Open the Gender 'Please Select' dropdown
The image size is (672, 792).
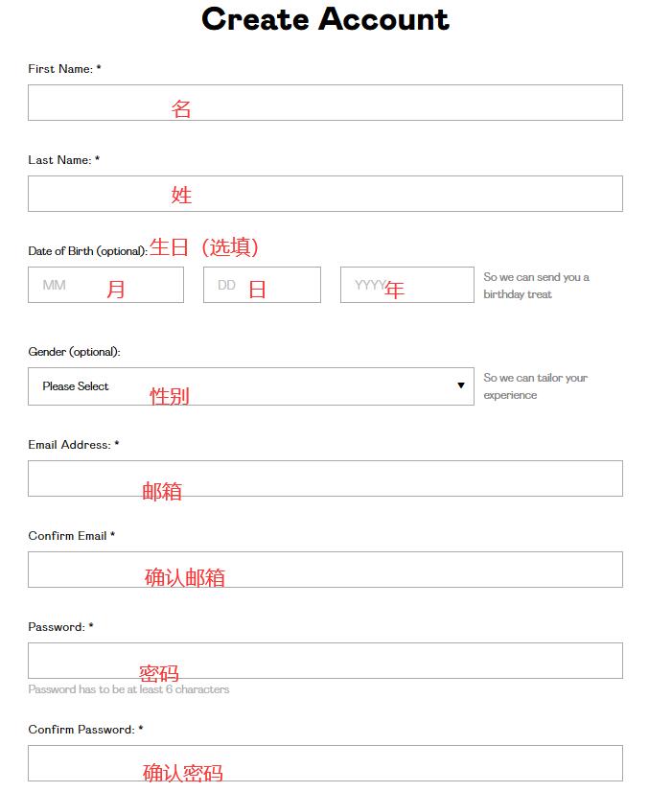tap(250, 386)
